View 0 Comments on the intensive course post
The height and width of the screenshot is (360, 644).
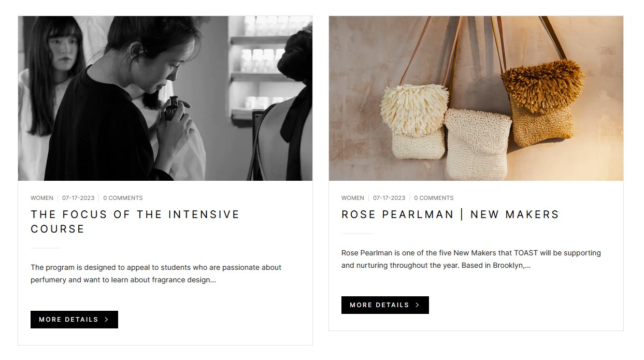click(x=123, y=198)
